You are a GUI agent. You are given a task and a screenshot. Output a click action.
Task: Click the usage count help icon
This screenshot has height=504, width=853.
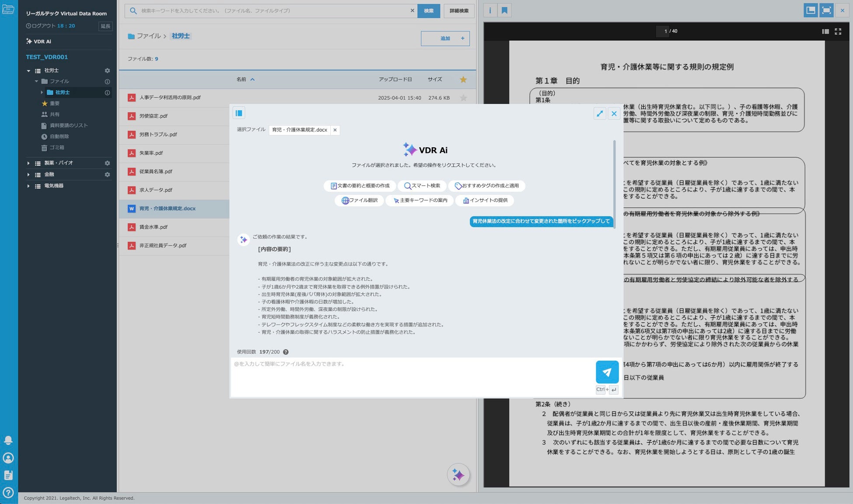pyautogui.click(x=286, y=352)
